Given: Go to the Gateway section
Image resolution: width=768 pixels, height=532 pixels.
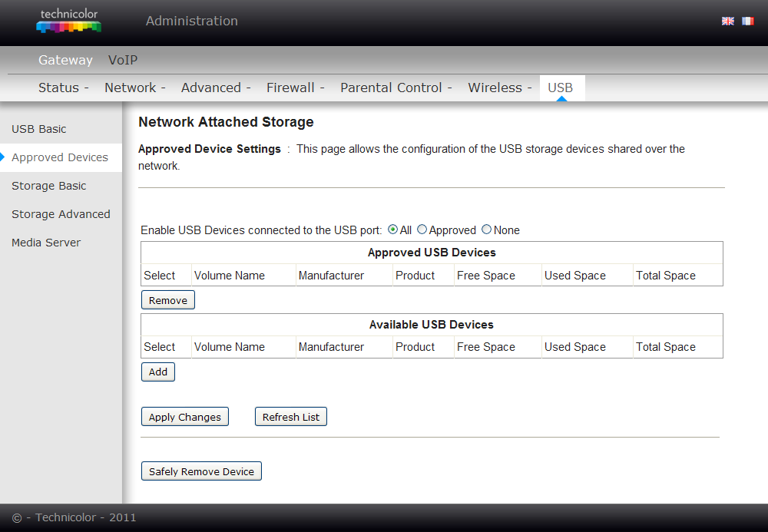Looking at the screenshot, I should [x=65, y=60].
